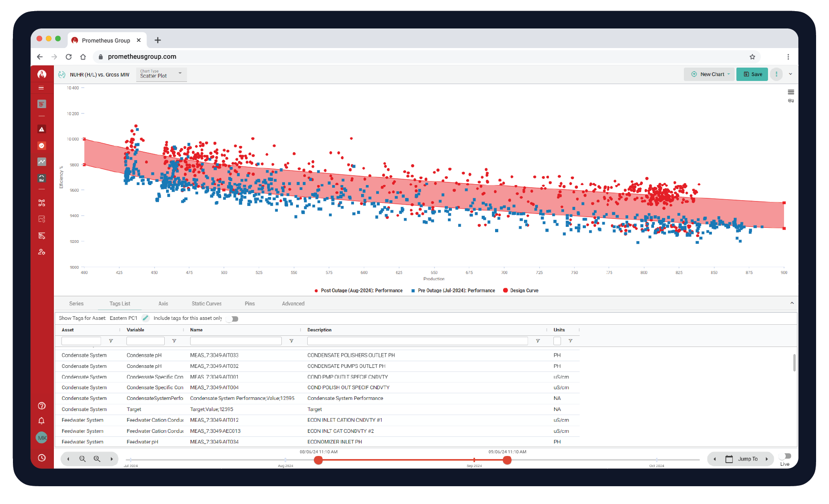Viewport: 829px width, 504px height.
Task: Open the Prometheus Group home menu
Action: point(42,74)
